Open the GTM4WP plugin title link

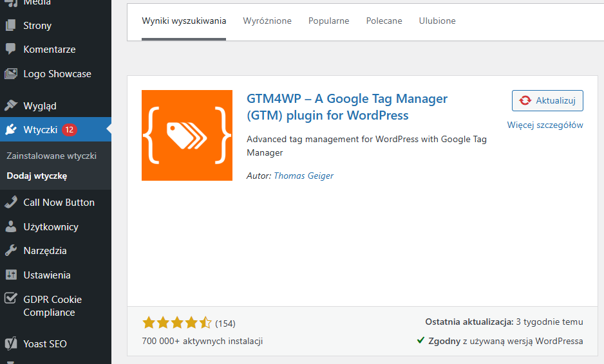(x=346, y=107)
